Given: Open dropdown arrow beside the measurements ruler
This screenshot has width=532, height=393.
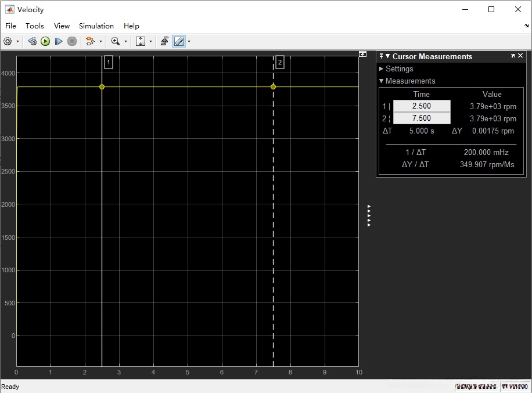Looking at the screenshot, I should click(x=189, y=42).
